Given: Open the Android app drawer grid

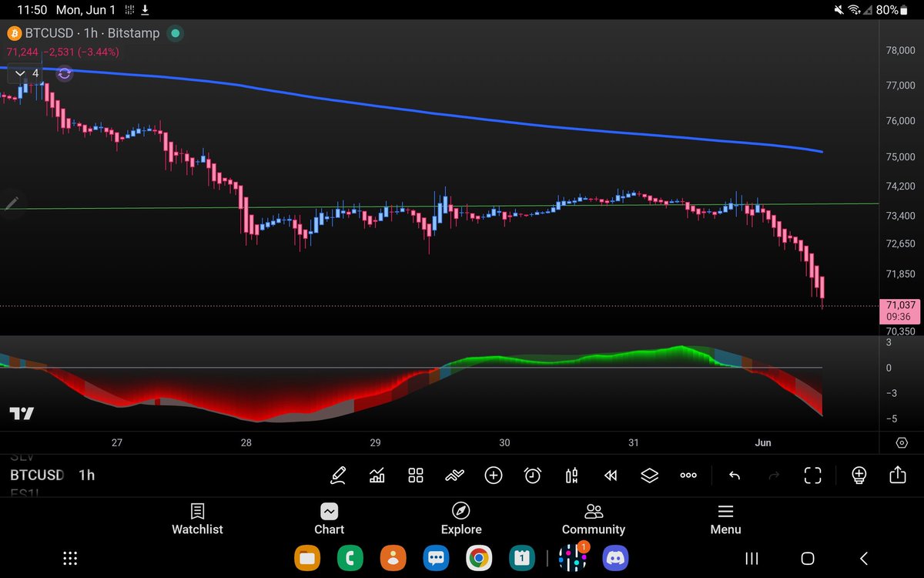Looking at the screenshot, I should pos(70,559).
